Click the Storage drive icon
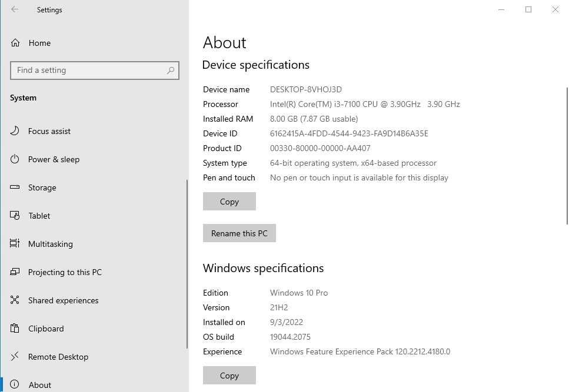The width and height of the screenshot is (569, 392). click(x=15, y=187)
